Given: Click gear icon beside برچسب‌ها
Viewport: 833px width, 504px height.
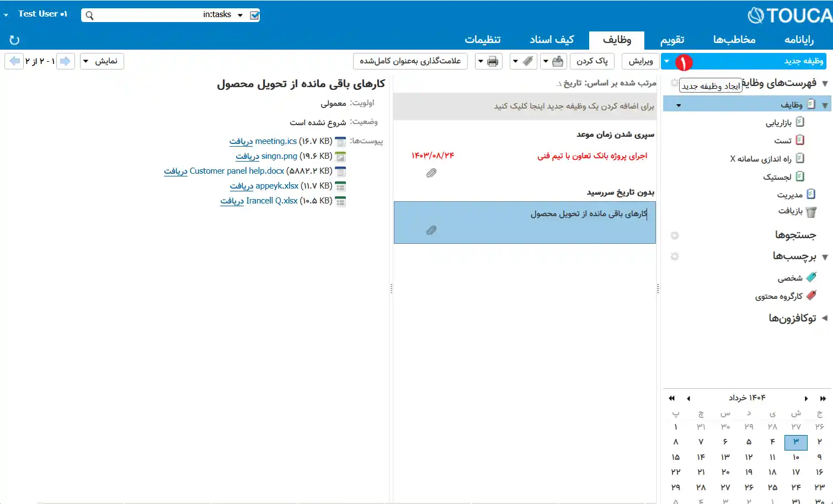Looking at the screenshot, I should 674,256.
